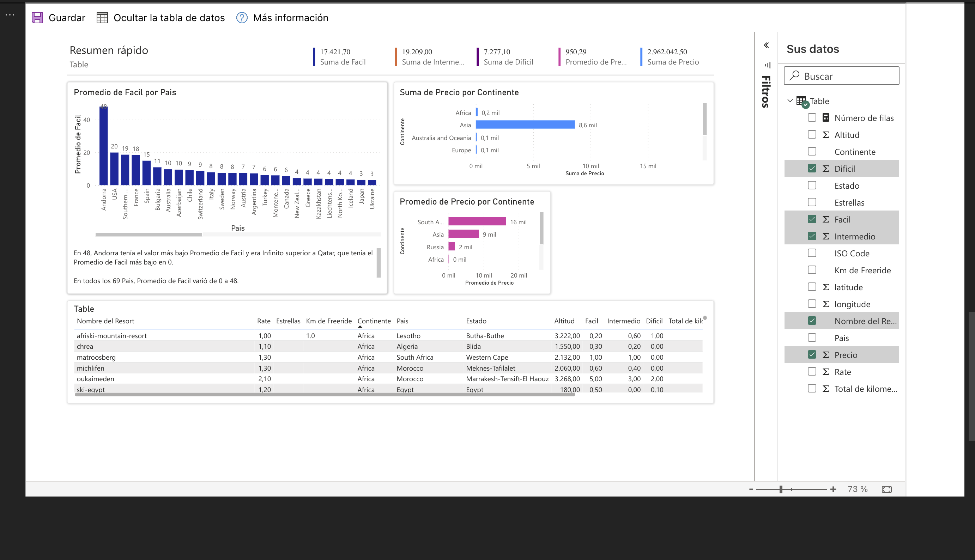The height and width of the screenshot is (560, 975).
Task: Click the data table grid icon
Action: pos(102,18)
